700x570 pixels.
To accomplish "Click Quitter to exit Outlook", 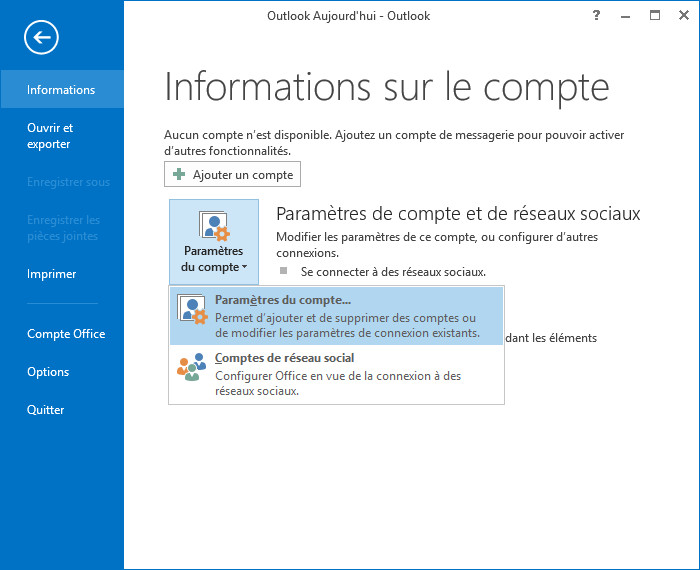I will [46, 410].
